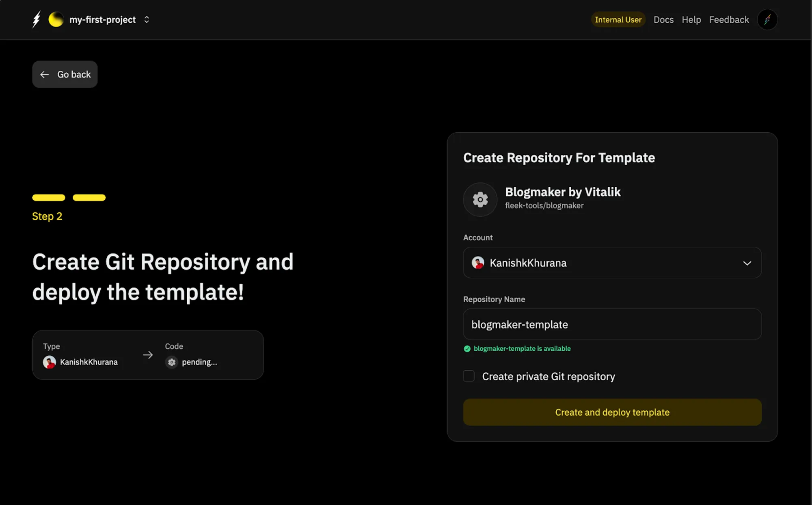Screen dimensions: 812x505
Task: Open the Help menu link
Action: click(x=691, y=19)
